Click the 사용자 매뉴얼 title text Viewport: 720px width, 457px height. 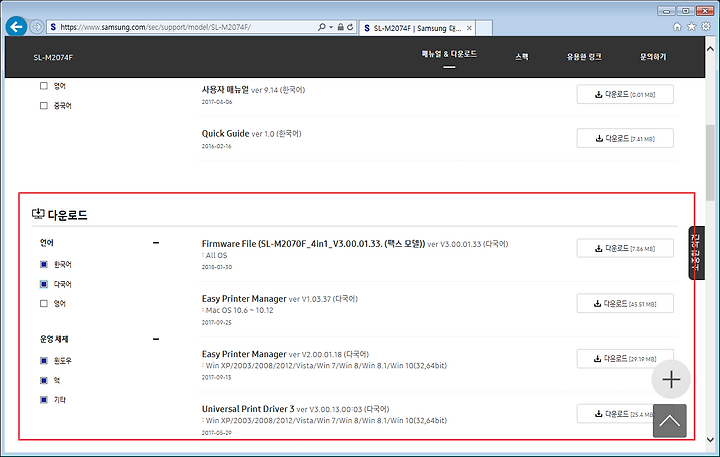click(225, 89)
